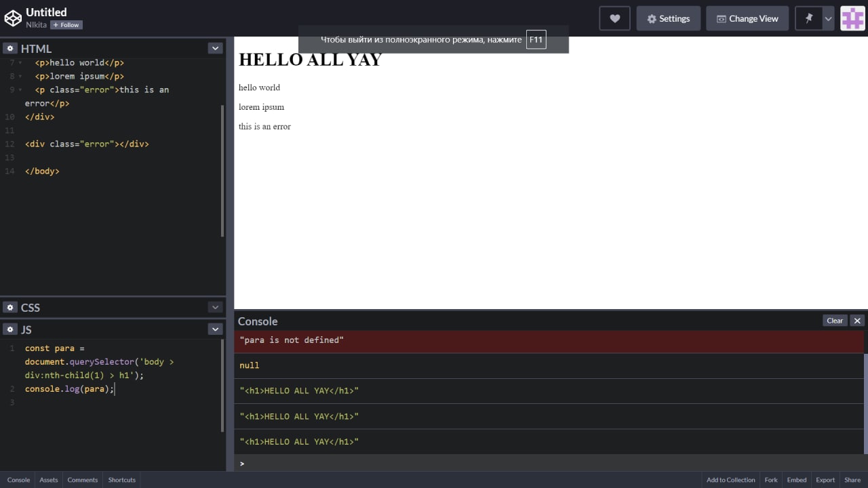Open the user avatar menu
868x488 pixels.
pos(853,18)
